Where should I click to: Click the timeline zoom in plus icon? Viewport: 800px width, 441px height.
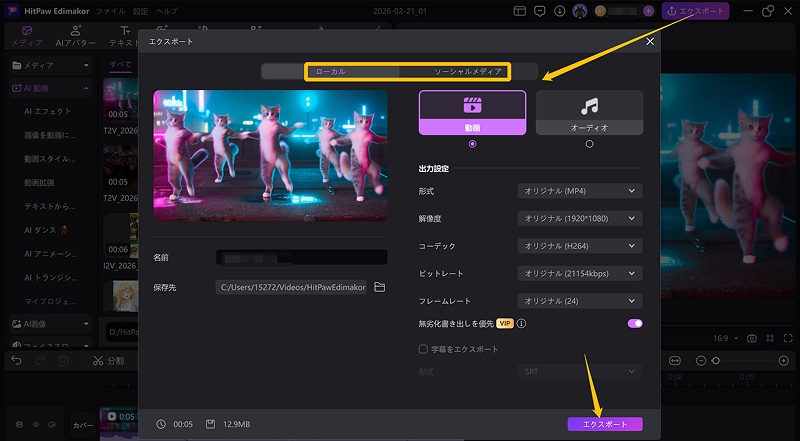[x=784, y=361]
